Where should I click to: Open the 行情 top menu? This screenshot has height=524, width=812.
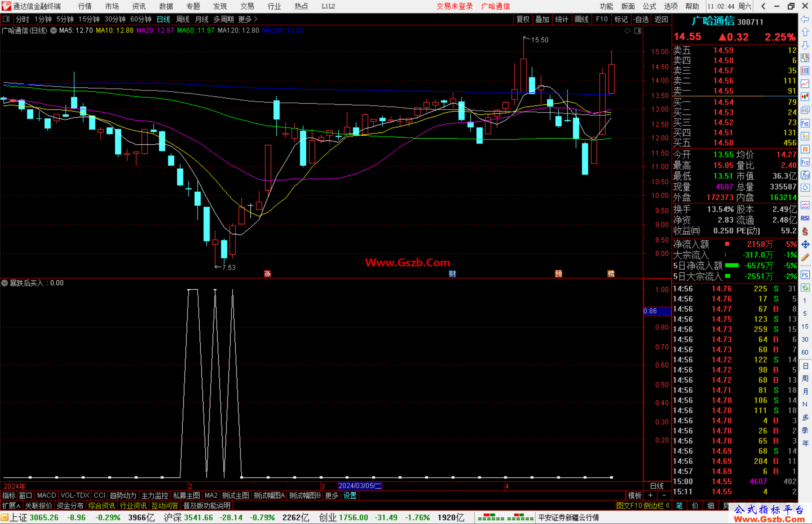[x=85, y=6]
